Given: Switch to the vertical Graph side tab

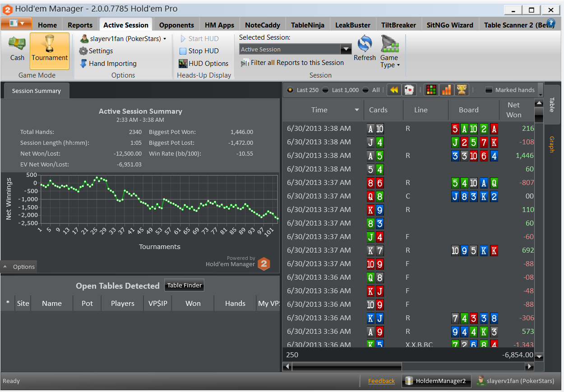Looking at the screenshot, I should click(551, 144).
